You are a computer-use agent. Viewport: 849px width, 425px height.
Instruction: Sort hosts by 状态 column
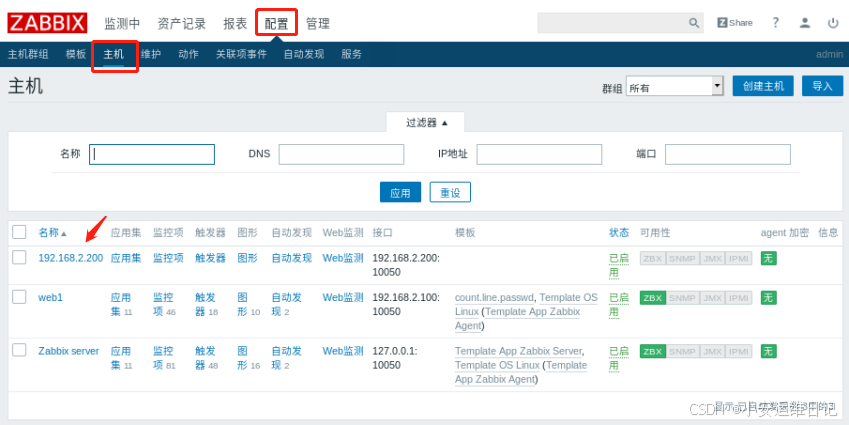pyautogui.click(x=619, y=233)
